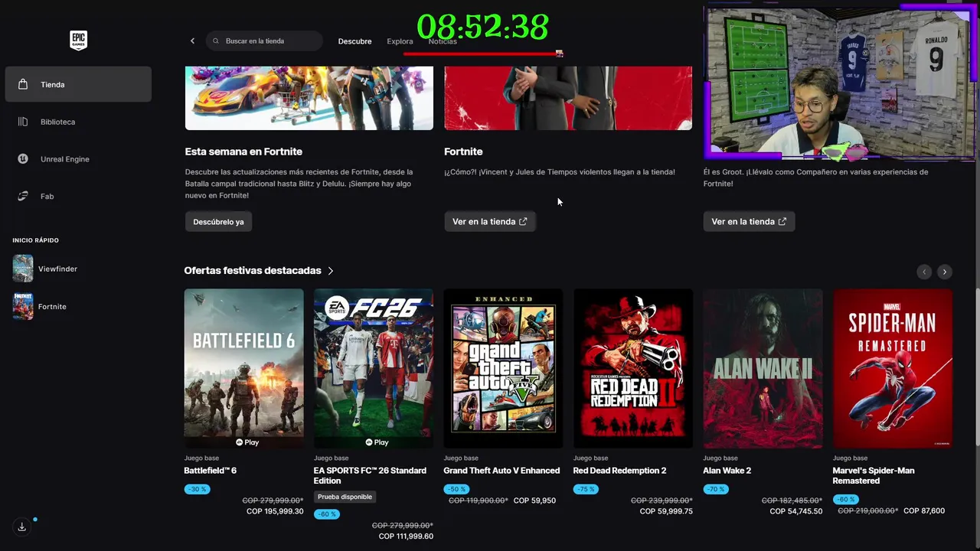Screen dimensions: 980x551
Task: Select the Explora tab
Action: pyautogui.click(x=400, y=41)
